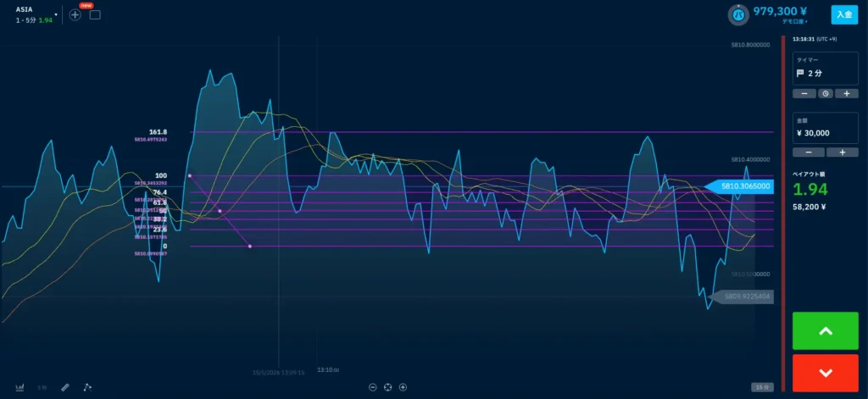Open the 5秒 interval selector
Image resolution: width=868 pixels, height=399 pixels.
coord(42,388)
